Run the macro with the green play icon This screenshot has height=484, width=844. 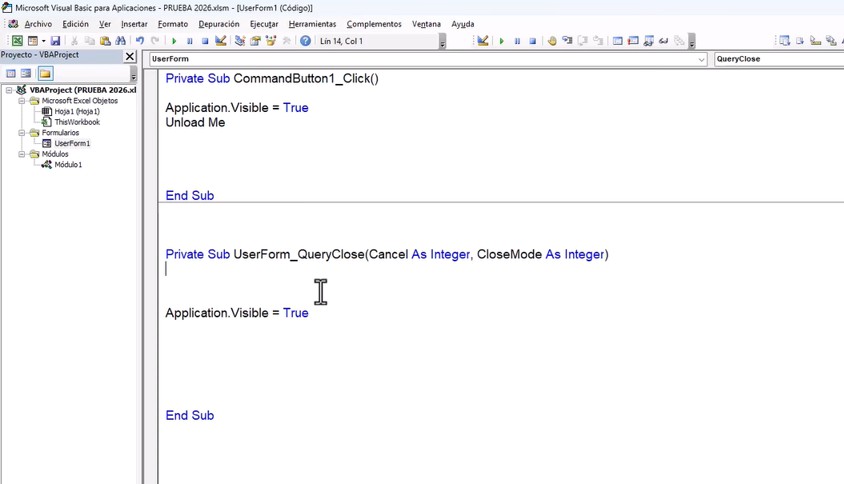click(174, 41)
